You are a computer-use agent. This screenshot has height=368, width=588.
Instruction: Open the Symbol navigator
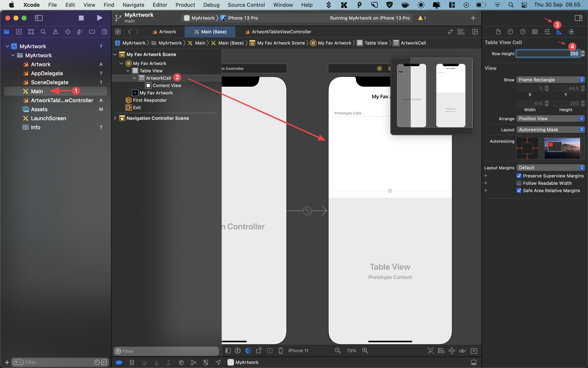click(x=31, y=32)
